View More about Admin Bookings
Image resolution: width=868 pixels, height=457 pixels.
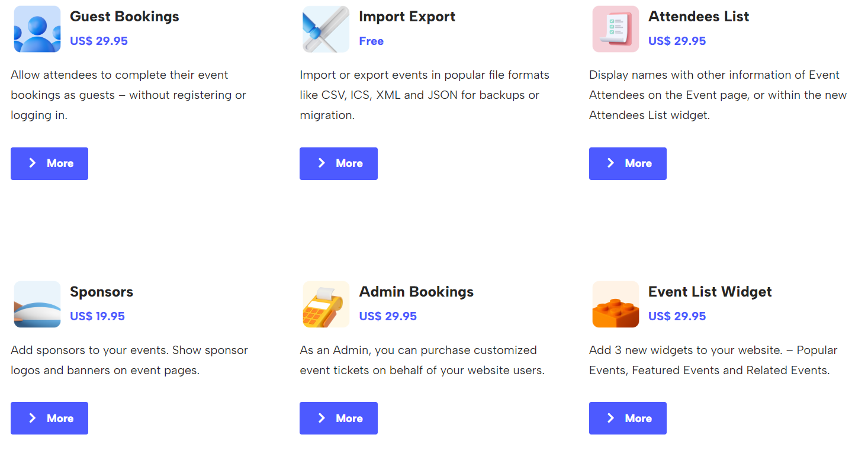[338, 418]
